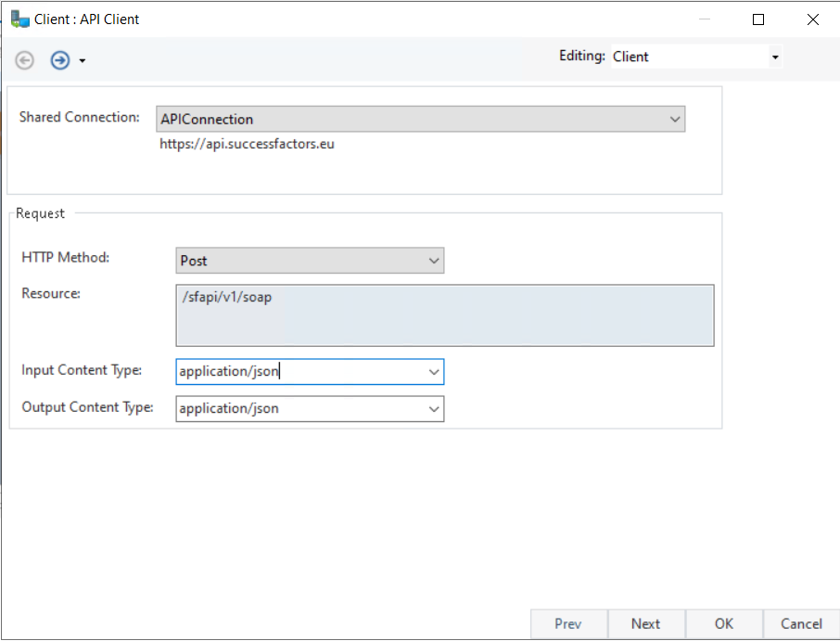This screenshot has height=641, width=840.
Task: Go to the next page with Next
Action: 645,623
